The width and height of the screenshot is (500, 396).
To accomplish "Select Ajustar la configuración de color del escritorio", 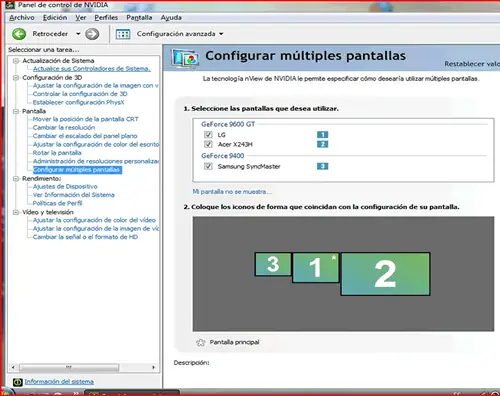I will tap(96, 144).
